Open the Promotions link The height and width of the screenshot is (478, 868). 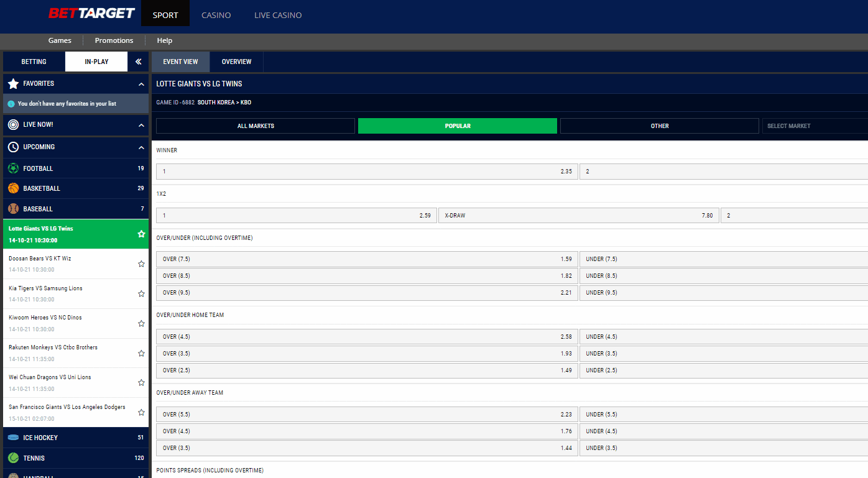click(114, 40)
